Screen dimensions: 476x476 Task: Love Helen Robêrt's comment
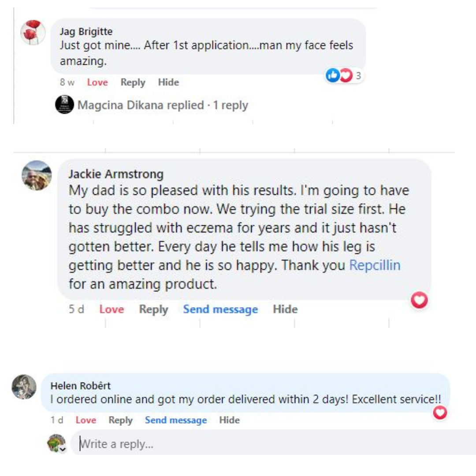(86, 420)
